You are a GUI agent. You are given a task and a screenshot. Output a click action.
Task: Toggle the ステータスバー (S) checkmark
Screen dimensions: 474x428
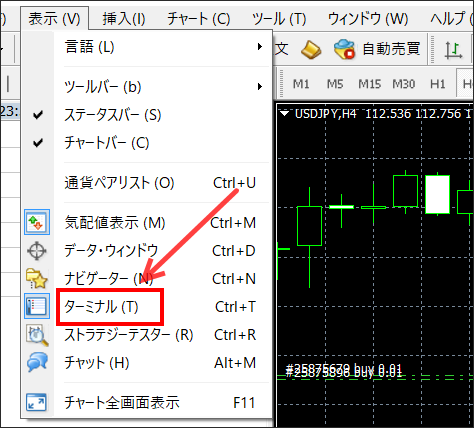tap(38, 115)
